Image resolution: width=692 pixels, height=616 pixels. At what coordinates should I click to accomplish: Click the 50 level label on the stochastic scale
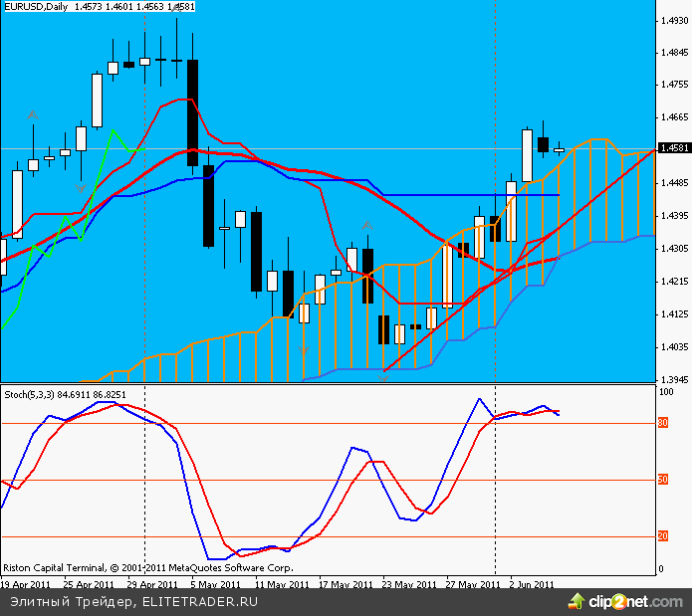663,480
